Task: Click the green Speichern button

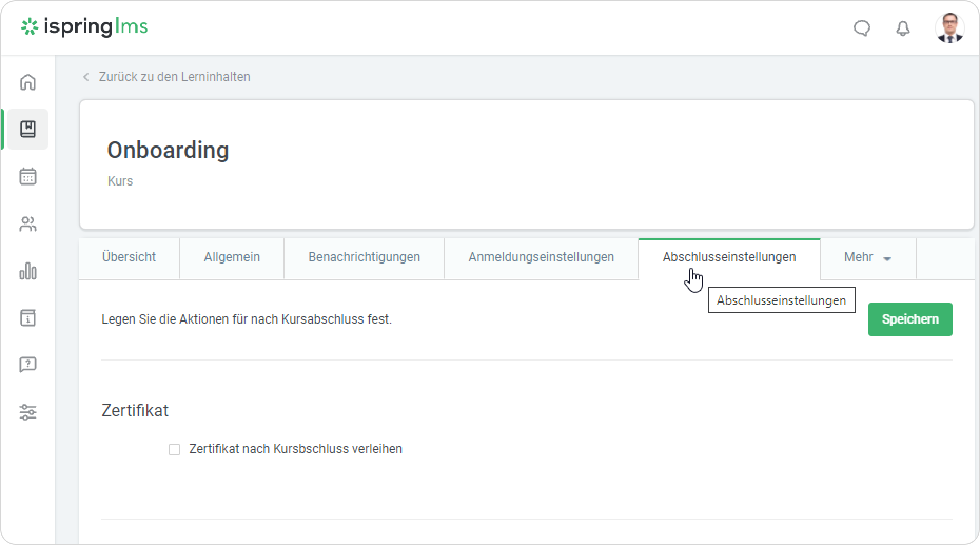Action: click(x=910, y=319)
